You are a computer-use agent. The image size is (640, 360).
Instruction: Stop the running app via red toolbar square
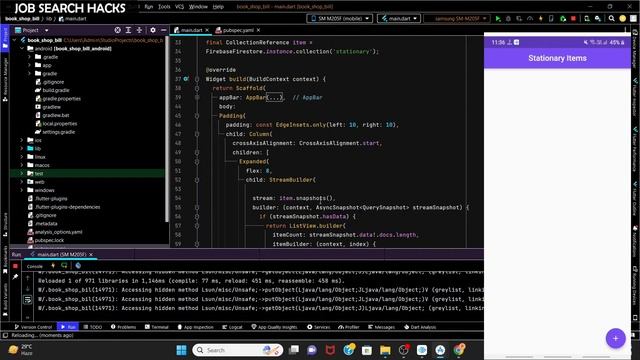(x=573, y=19)
